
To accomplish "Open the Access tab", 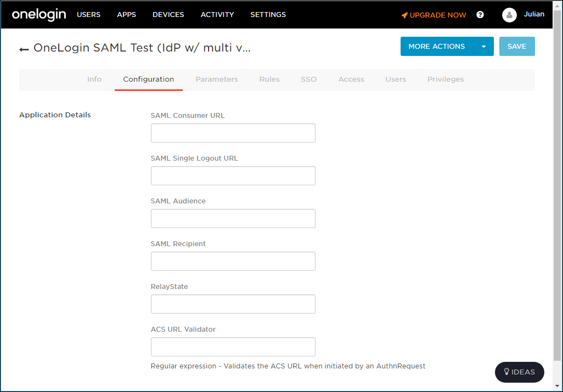I will coord(351,79).
